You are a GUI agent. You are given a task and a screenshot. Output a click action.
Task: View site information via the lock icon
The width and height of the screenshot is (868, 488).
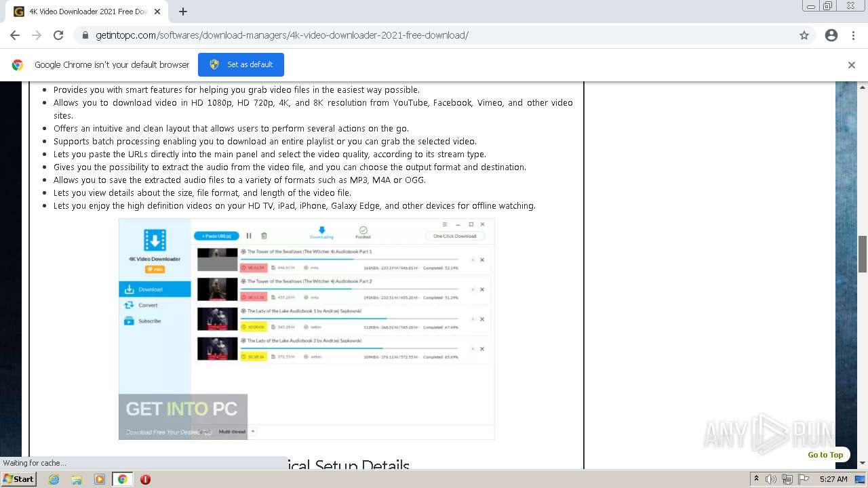85,35
